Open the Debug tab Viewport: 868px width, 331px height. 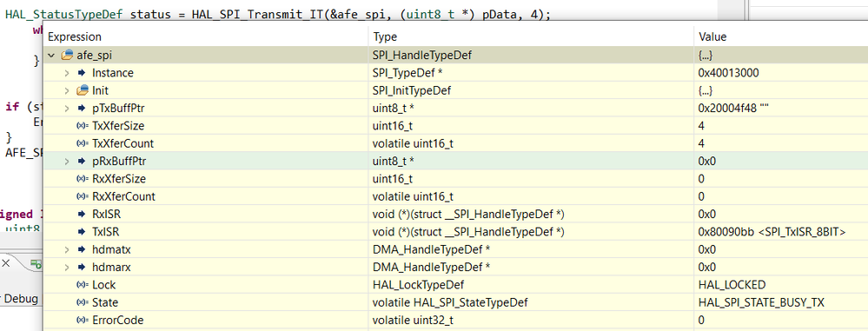[x=21, y=298]
